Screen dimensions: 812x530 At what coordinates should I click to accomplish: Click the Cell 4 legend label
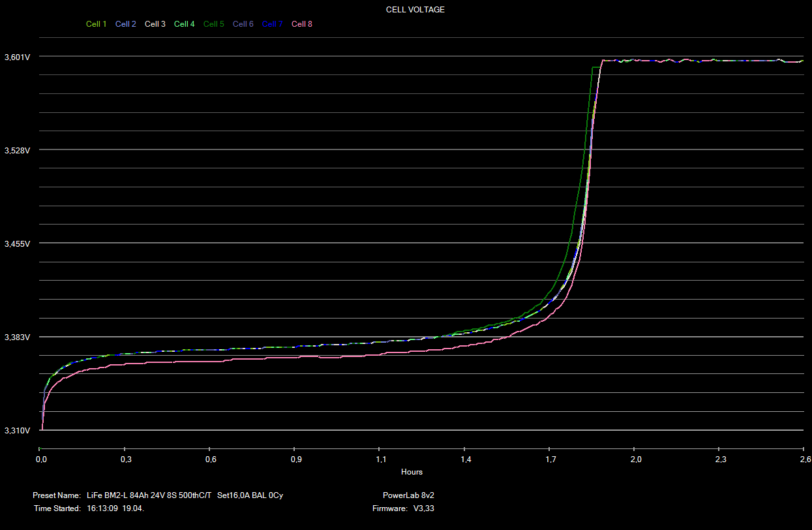(x=184, y=24)
